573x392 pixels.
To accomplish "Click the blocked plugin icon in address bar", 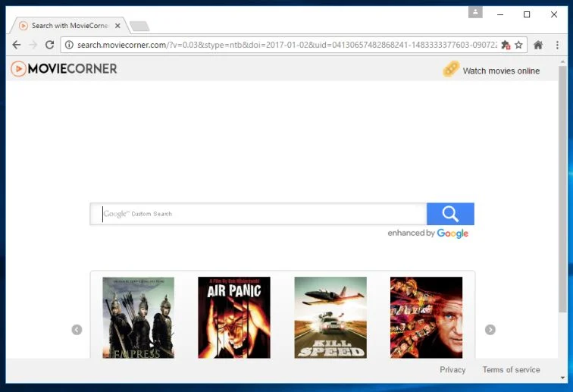I will (506, 45).
